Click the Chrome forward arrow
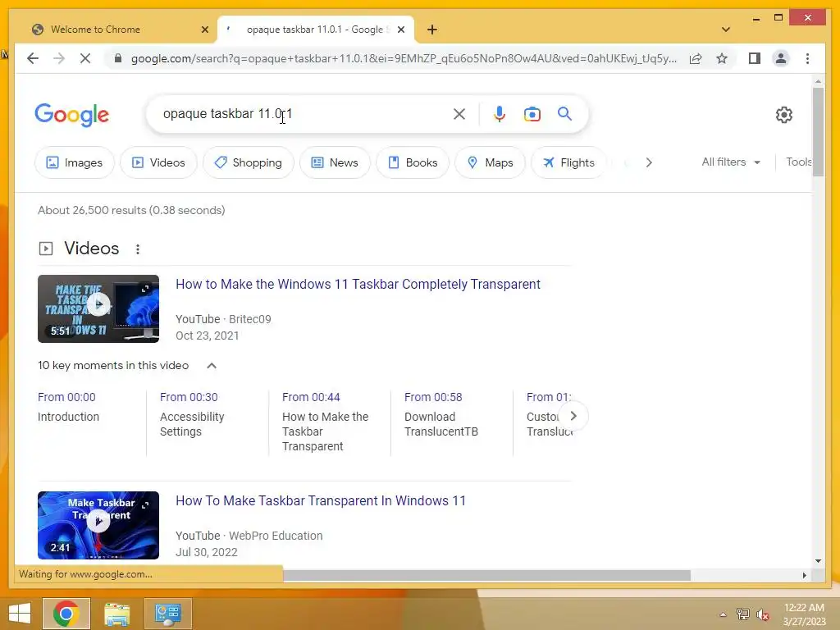The height and width of the screenshot is (630, 840). (x=59, y=58)
